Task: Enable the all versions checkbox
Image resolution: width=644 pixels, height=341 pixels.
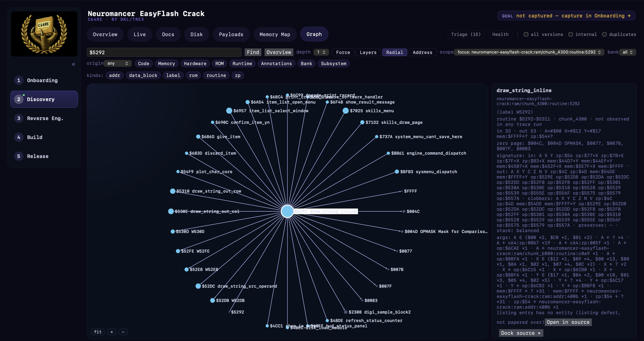Action: pos(526,35)
